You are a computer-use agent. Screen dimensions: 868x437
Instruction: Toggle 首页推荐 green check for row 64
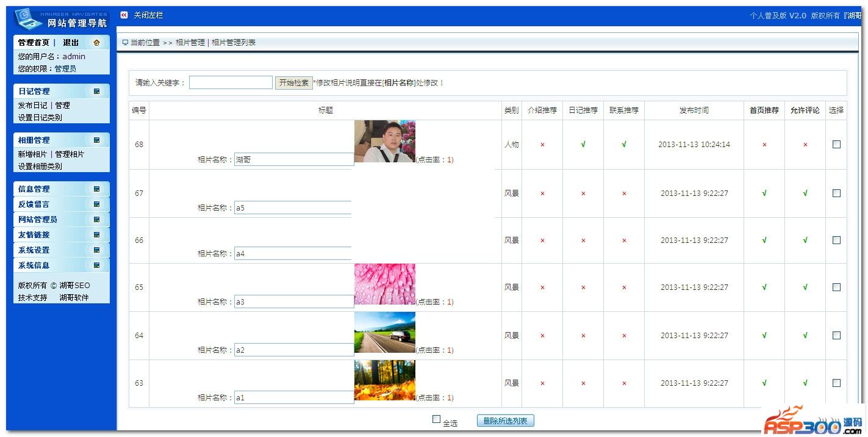tap(764, 336)
